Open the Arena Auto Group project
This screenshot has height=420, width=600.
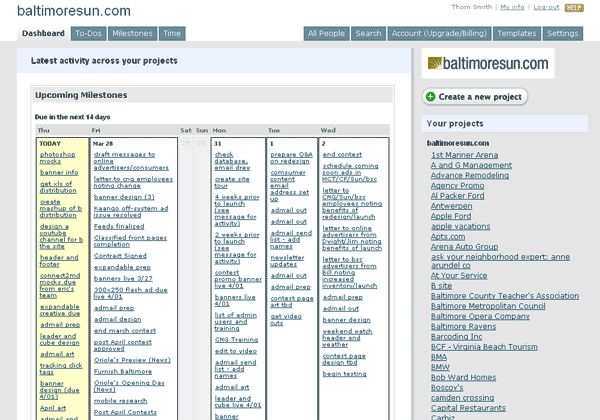click(465, 247)
